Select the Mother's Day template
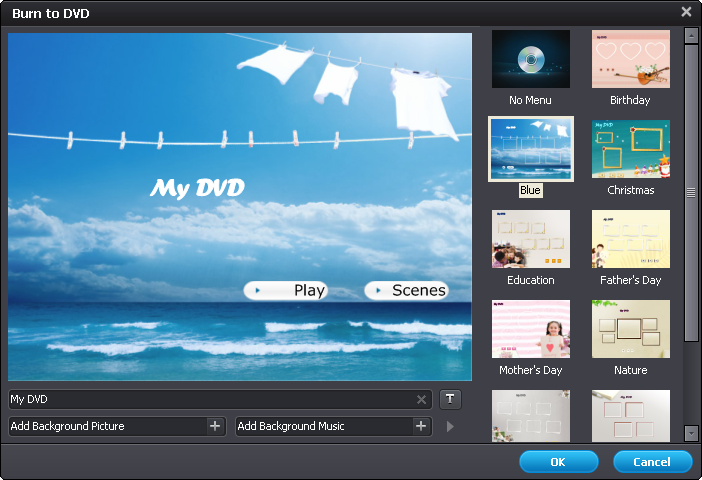 click(530, 329)
